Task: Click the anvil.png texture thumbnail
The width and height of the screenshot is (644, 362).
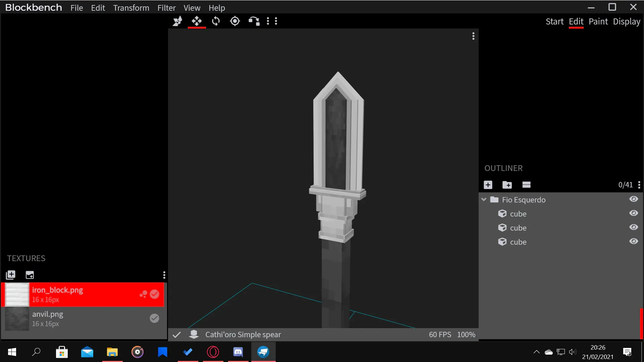Action: point(17,319)
